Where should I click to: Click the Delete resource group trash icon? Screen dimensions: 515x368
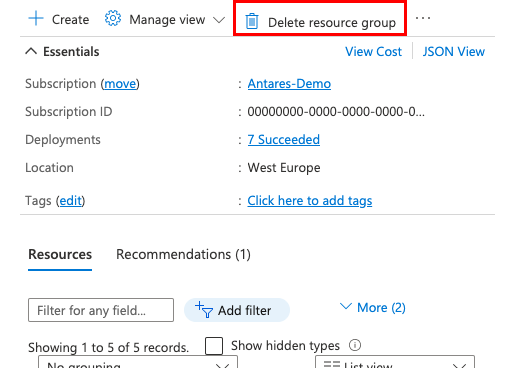[x=252, y=21]
